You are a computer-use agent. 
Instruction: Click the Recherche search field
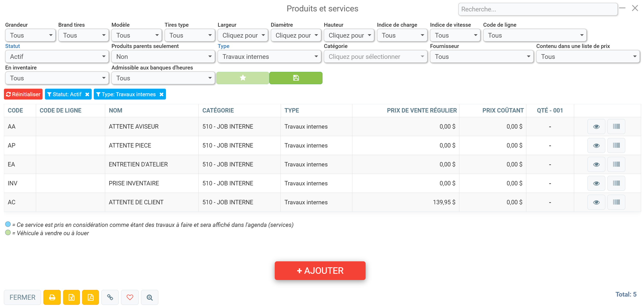[x=538, y=9]
